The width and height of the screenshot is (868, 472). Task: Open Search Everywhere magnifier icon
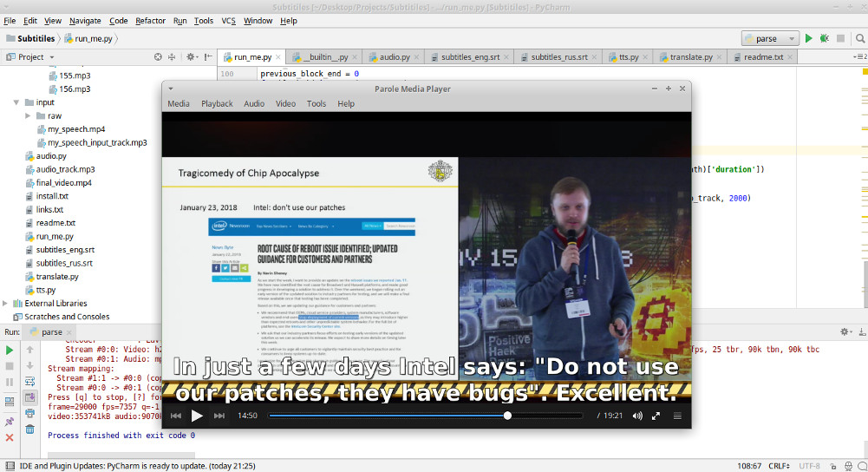[x=859, y=38]
